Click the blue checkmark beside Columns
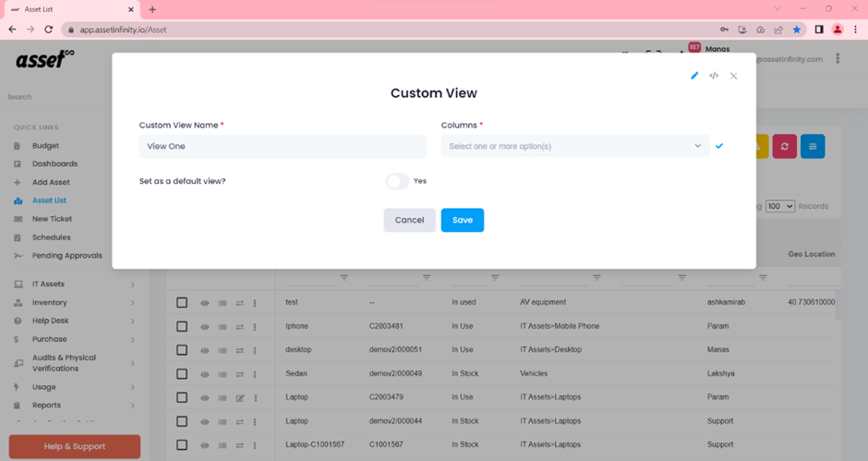Screen dimensions: 868x461 (x=719, y=146)
